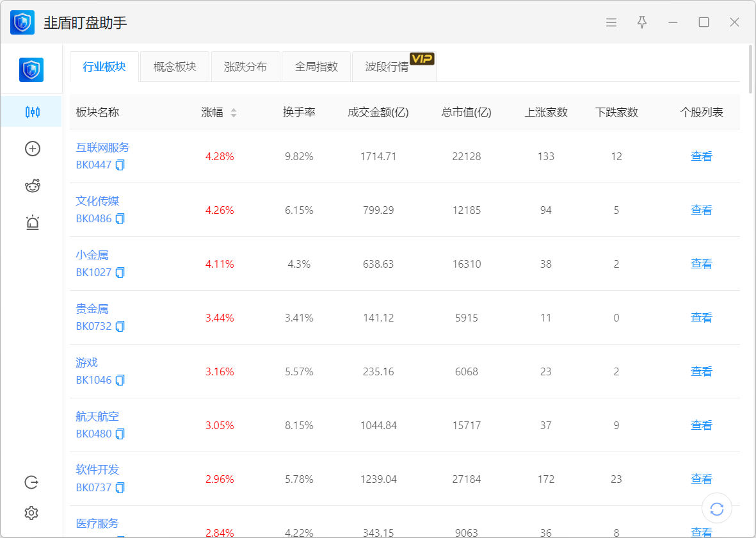Switch to the 概念板块 tab
The image size is (756, 538).
tap(175, 67)
